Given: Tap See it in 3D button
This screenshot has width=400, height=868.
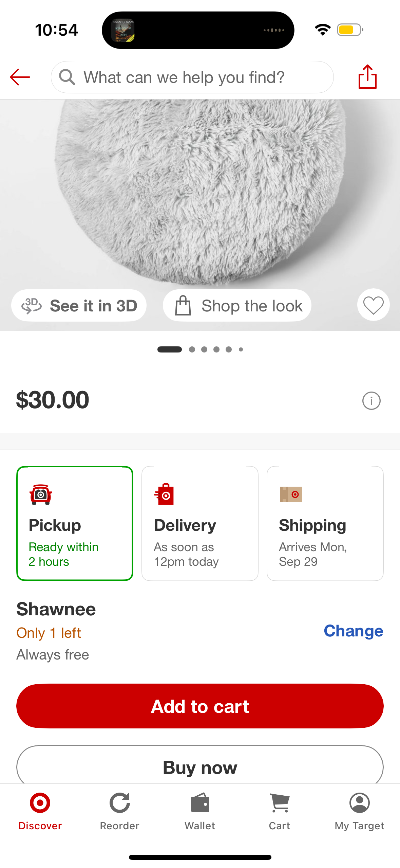Looking at the screenshot, I should point(79,306).
